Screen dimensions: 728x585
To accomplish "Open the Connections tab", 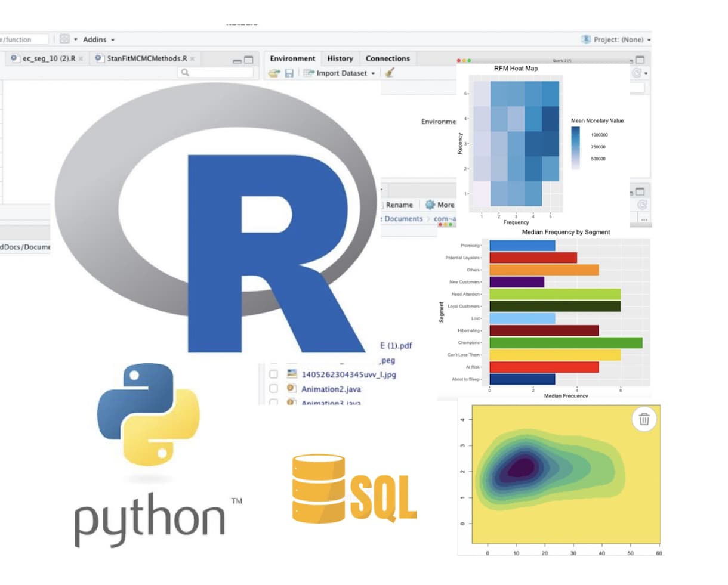I will (x=388, y=58).
